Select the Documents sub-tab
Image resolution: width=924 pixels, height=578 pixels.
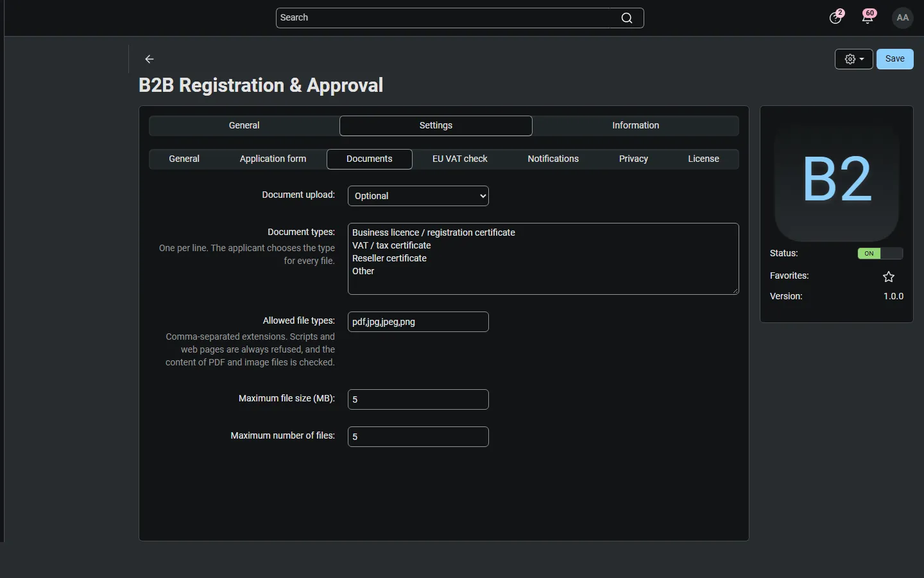pos(370,159)
